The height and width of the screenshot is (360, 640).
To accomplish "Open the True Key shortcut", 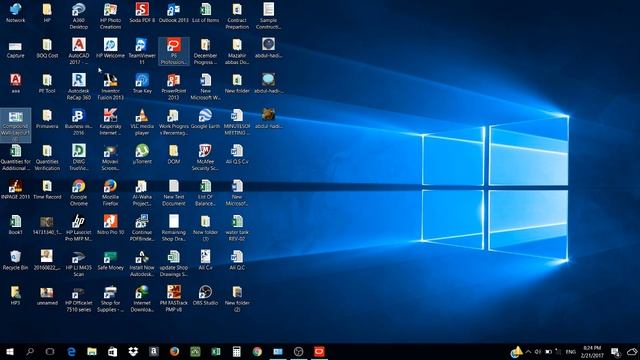I will click(142, 84).
